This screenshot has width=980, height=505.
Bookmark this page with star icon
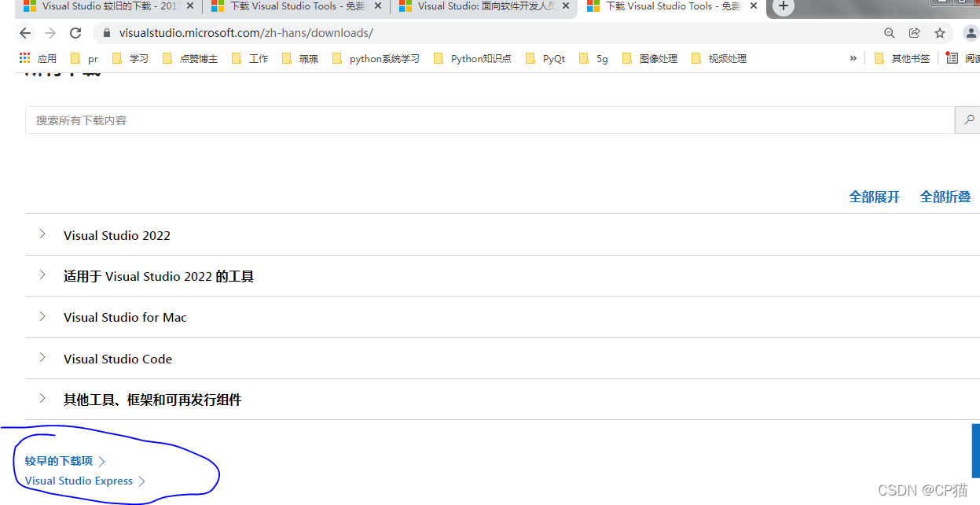[x=940, y=33]
